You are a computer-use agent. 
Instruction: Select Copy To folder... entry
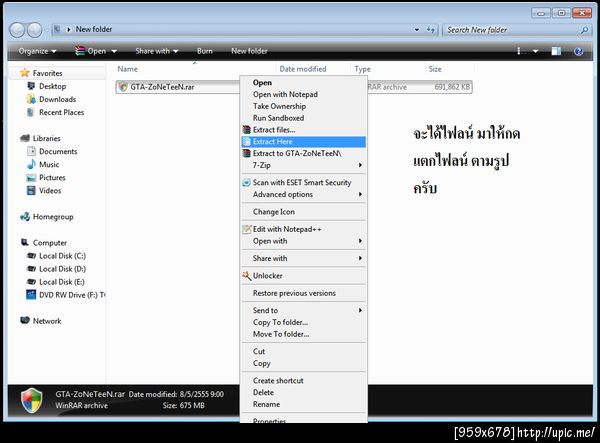(303, 322)
